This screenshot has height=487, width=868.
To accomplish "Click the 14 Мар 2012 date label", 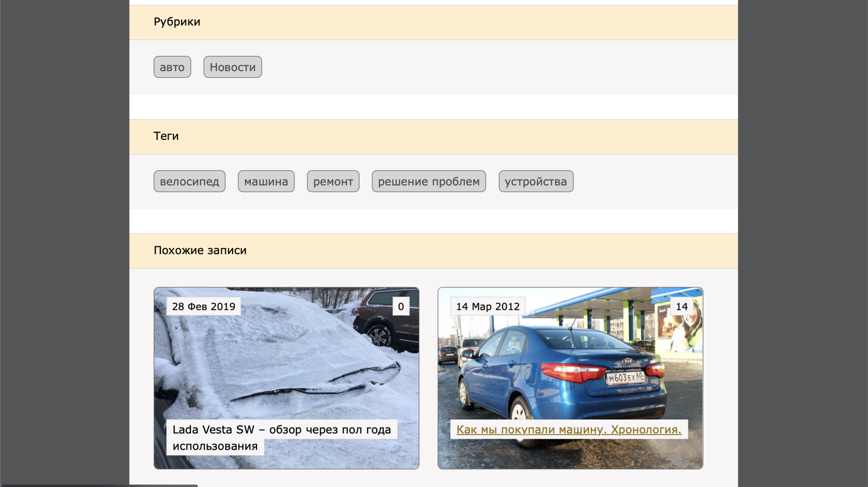I will (488, 306).
